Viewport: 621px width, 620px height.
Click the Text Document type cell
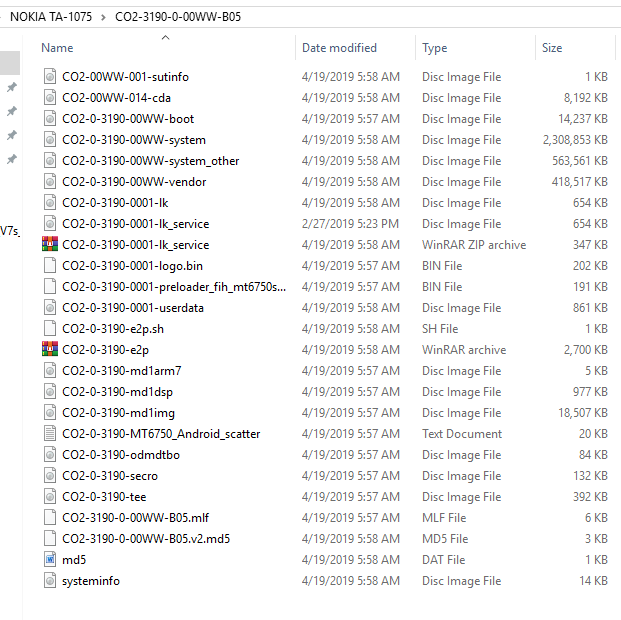(462, 434)
